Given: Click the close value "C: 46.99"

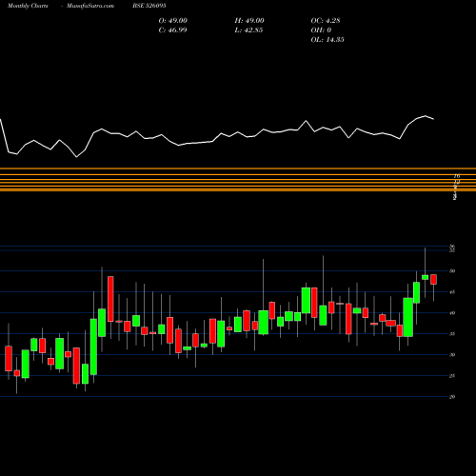Looking at the screenshot, I should click(x=172, y=30).
